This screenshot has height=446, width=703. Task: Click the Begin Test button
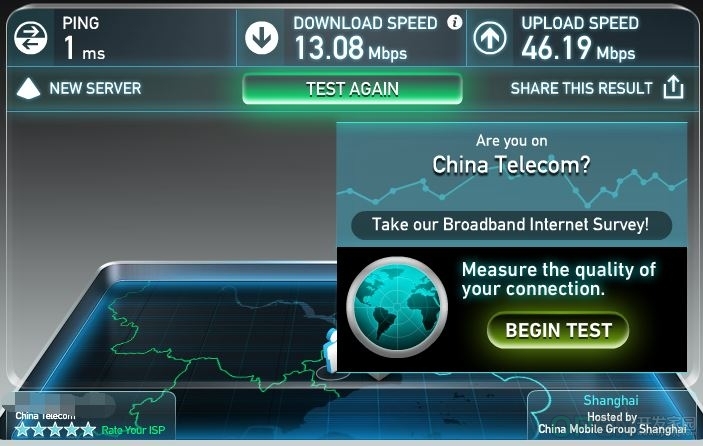point(558,330)
